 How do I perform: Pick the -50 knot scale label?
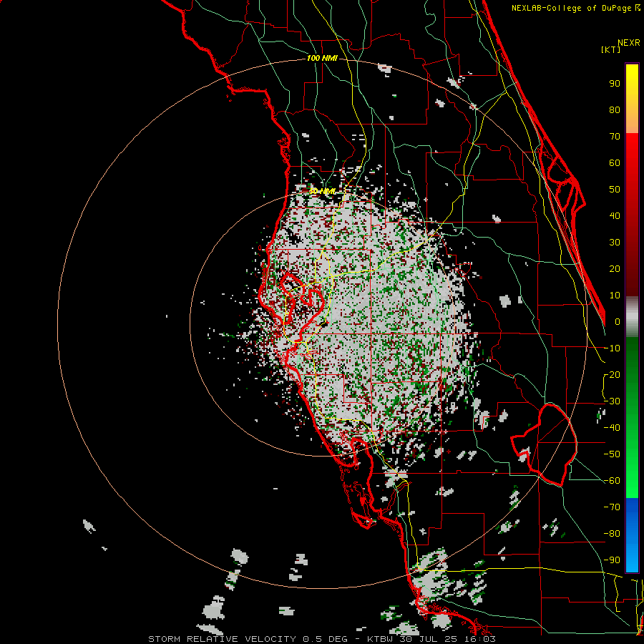(x=612, y=454)
